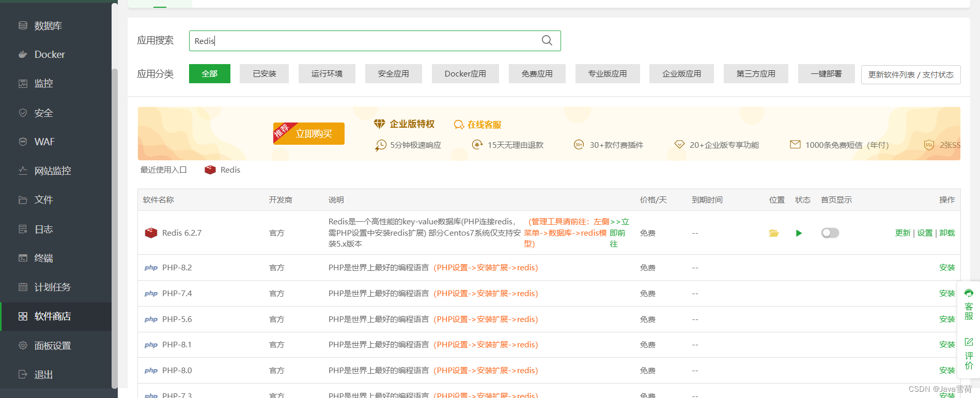Image resolution: width=980 pixels, height=398 pixels.
Task: Click the 价格/天 column header
Action: (654, 200)
